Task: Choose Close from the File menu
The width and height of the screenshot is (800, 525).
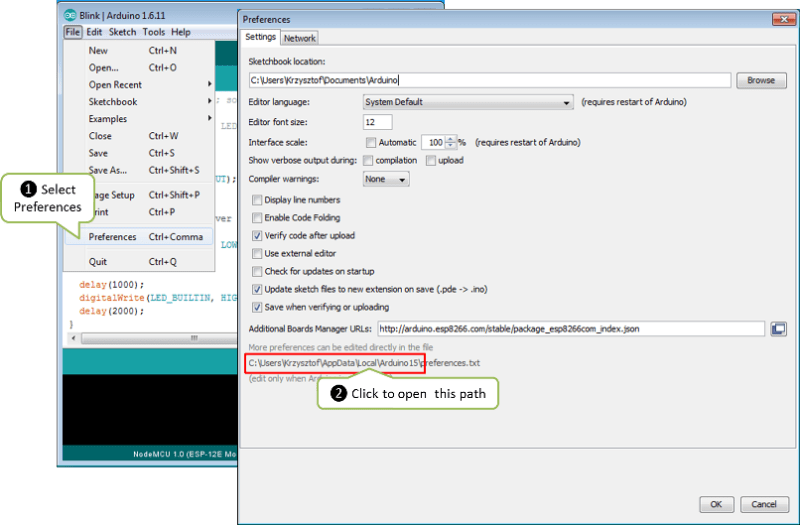Action: click(139, 136)
